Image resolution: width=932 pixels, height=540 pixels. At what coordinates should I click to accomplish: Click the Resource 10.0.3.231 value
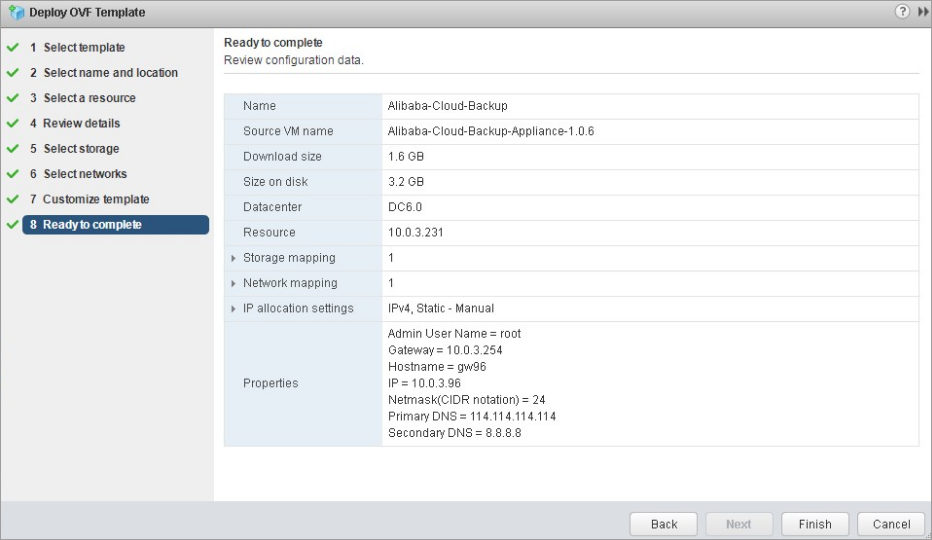point(415,233)
